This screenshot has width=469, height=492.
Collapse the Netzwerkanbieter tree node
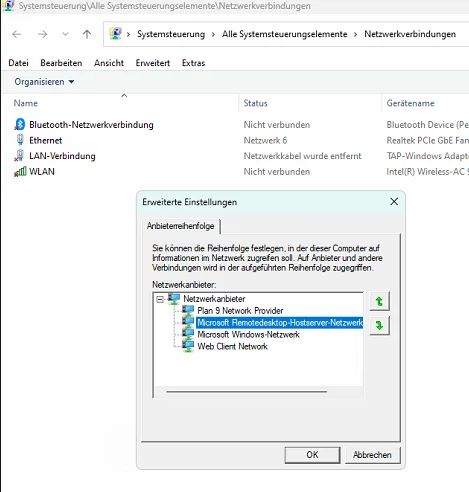[x=160, y=299]
